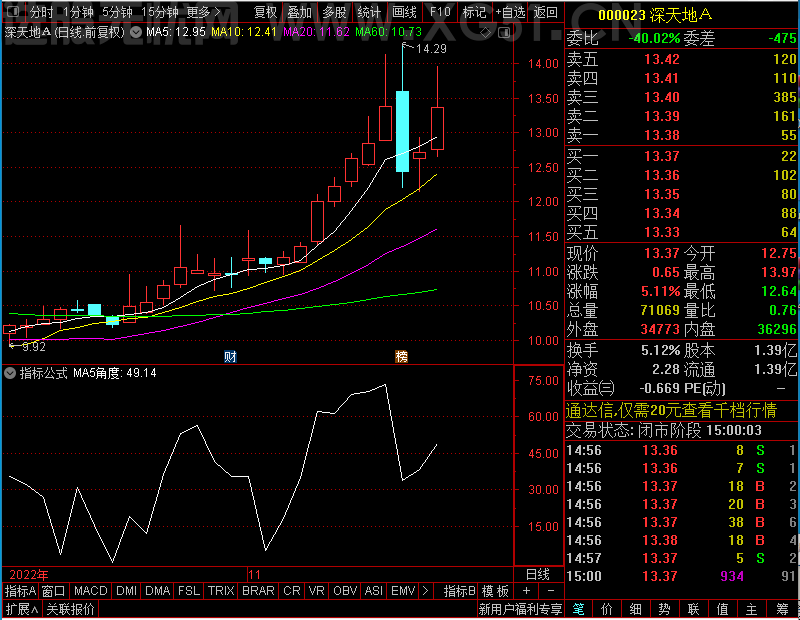Expand the 扩展∧ panel

point(22,609)
